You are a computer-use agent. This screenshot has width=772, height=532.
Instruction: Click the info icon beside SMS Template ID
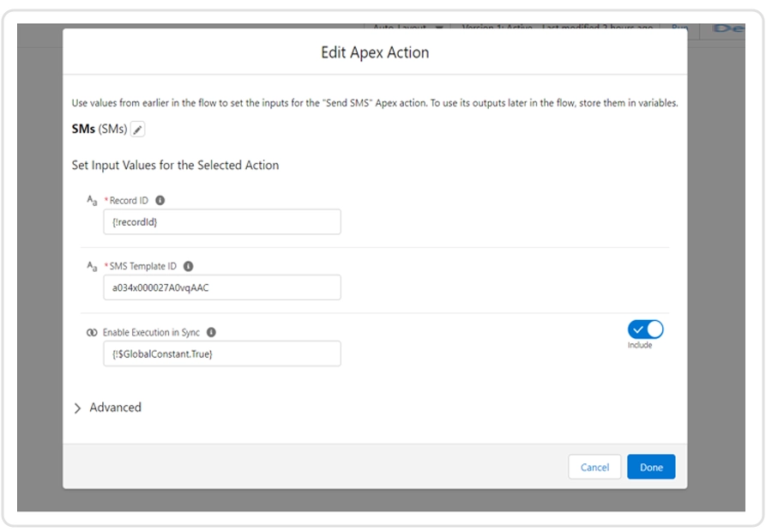click(189, 266)
